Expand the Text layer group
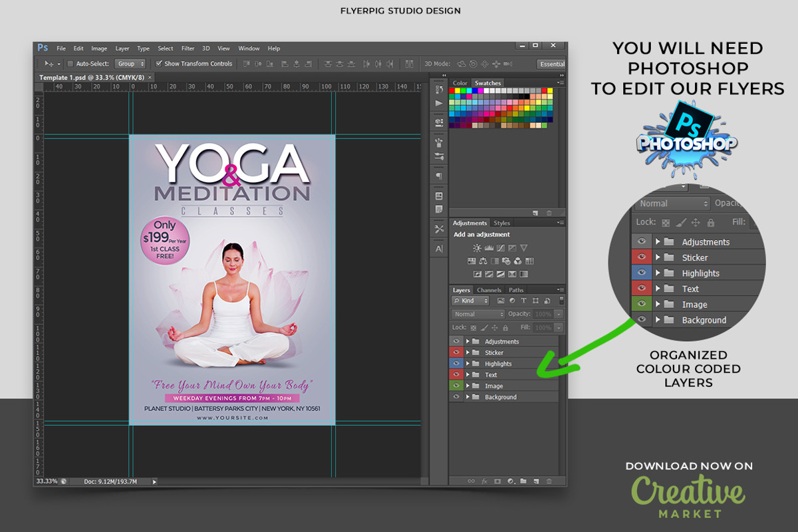Viewport: 798px width, 532px height. tap(467, 374)
